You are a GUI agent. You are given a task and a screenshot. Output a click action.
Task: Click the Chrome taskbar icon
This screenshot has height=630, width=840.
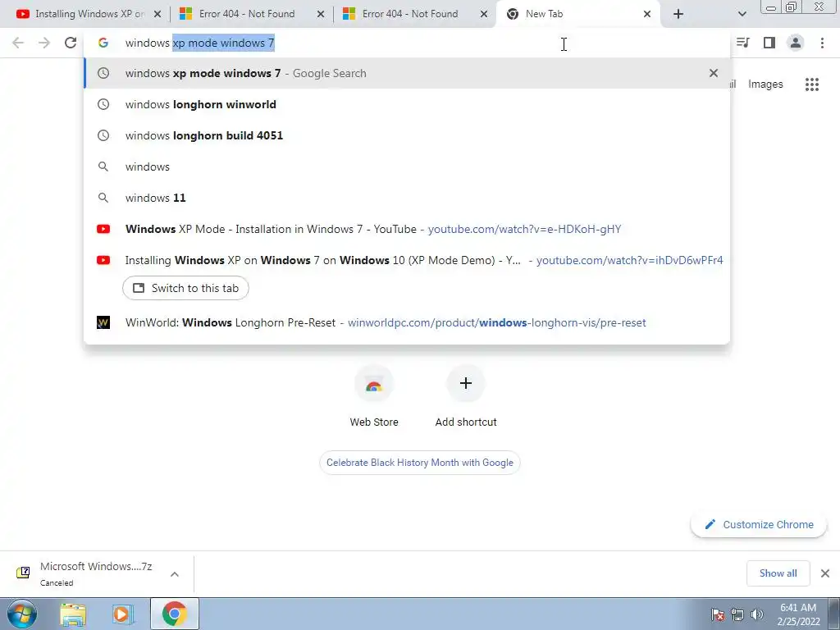point(174,614)
